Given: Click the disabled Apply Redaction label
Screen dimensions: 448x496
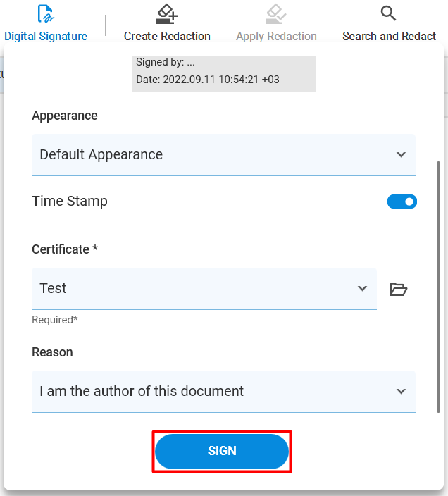Looking at the screenshot, I should (x=276, y=37).
